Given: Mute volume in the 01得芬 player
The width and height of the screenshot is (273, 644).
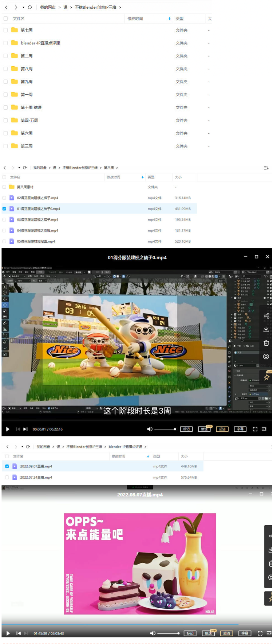Looking at the screenshot, I should (150, 429).
